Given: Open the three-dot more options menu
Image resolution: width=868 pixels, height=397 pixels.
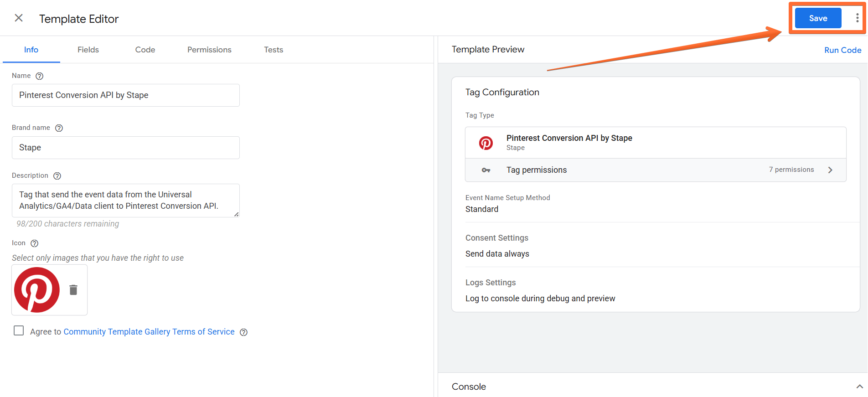Looking at the screenshot, I should (857, 18).
